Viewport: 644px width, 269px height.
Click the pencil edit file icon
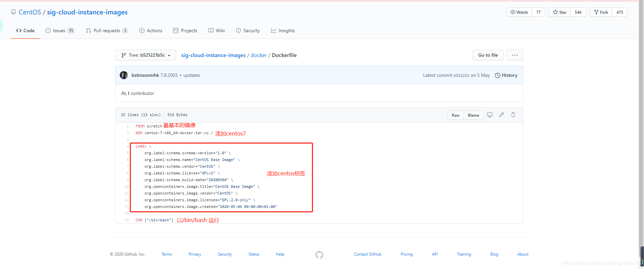501,115
